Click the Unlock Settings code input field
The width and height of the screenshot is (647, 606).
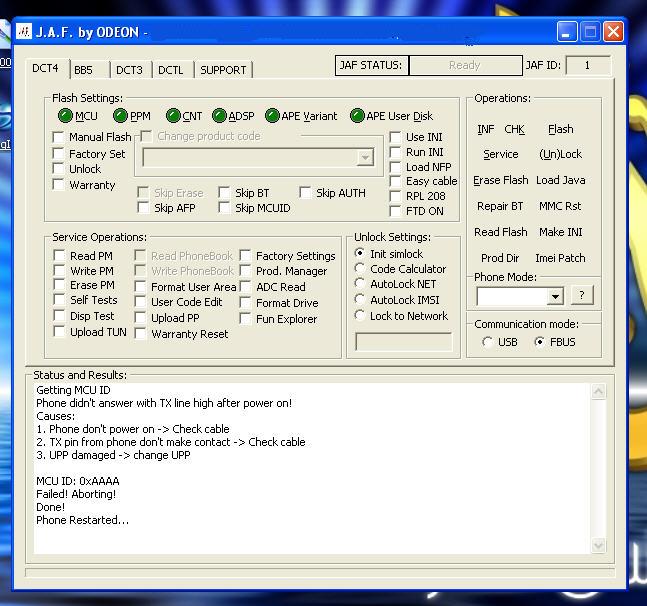[404, 342]
